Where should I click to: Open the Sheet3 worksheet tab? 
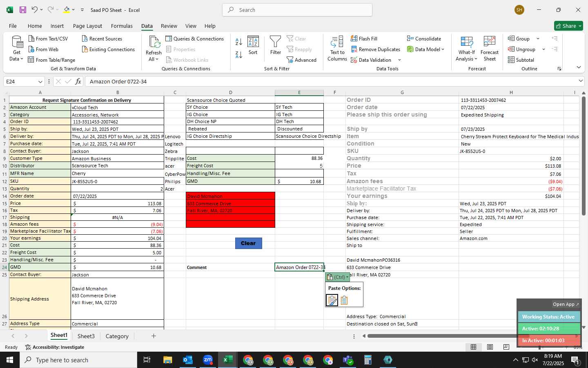(x=86, y=336)
